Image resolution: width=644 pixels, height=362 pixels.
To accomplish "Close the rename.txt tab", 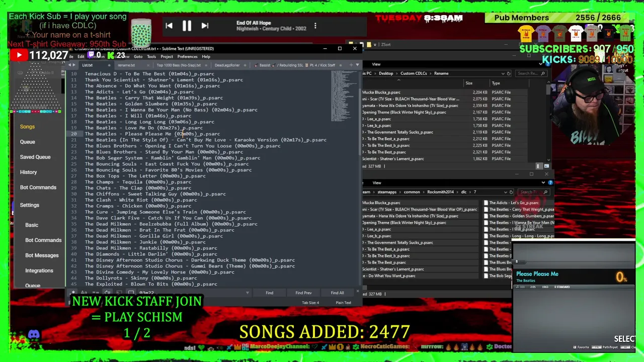I will [148, 65].
